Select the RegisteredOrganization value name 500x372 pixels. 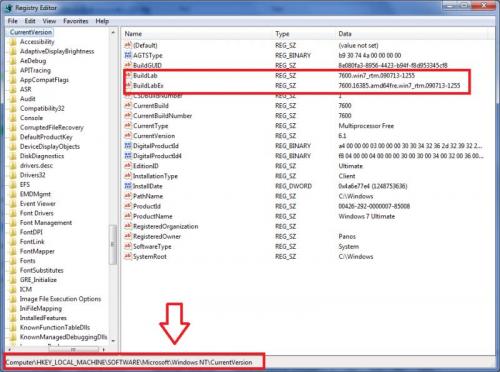tap(166, 226)
